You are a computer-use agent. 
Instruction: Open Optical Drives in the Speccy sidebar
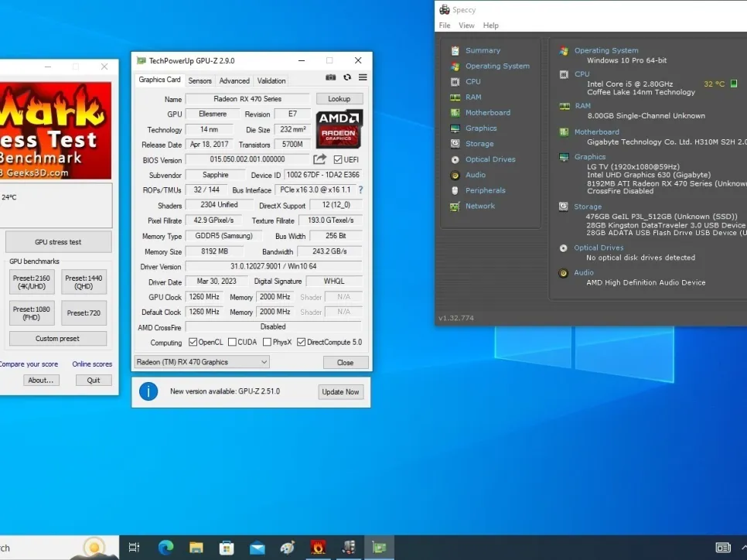(x=490, y=159)
